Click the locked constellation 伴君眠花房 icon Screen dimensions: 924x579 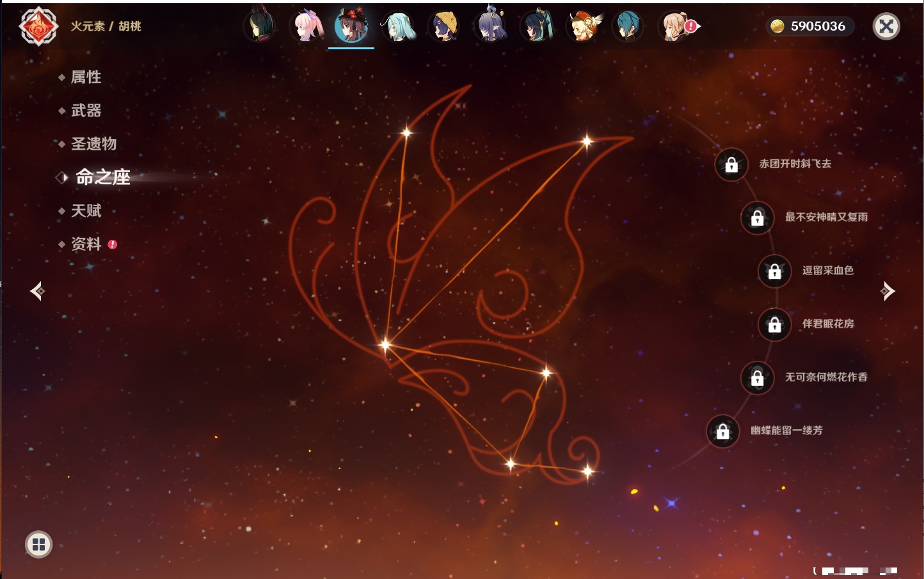[x=774, y=324]
